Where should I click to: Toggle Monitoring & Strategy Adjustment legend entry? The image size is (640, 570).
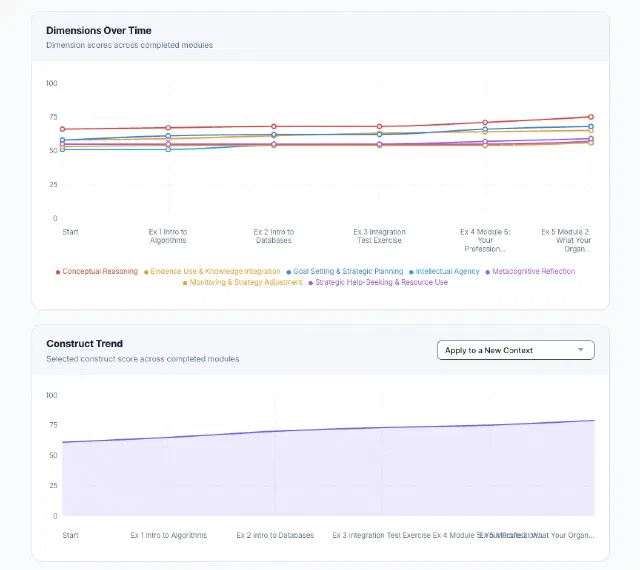coord(243,283)
